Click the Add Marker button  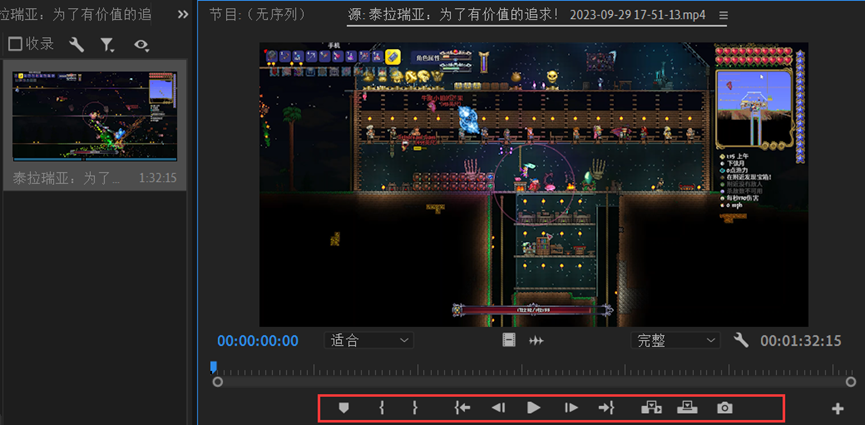343,408
